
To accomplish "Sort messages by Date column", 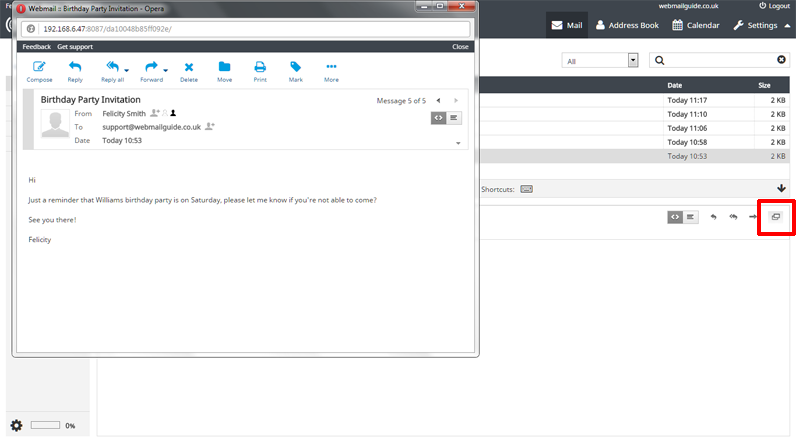I will click(674, 85).
